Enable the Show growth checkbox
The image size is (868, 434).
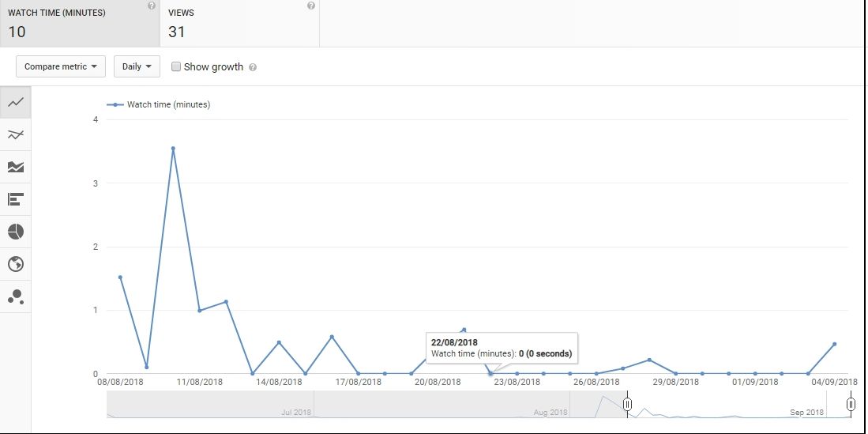click(x=176, y=66)
